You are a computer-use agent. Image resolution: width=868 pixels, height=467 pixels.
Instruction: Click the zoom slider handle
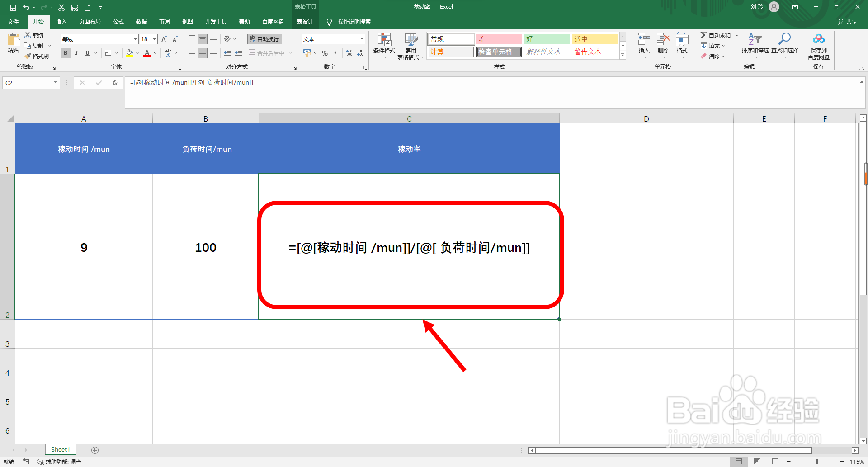click(816, 462)
